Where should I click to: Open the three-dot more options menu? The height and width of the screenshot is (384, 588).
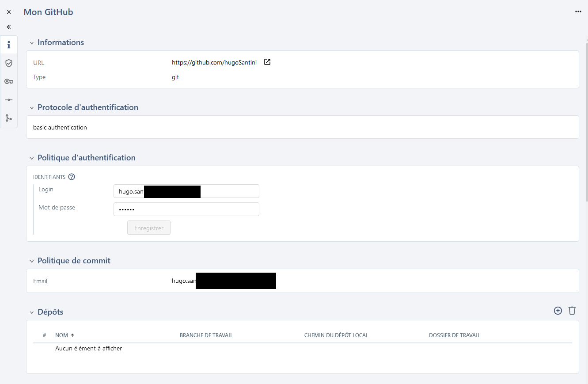(578, 12)
